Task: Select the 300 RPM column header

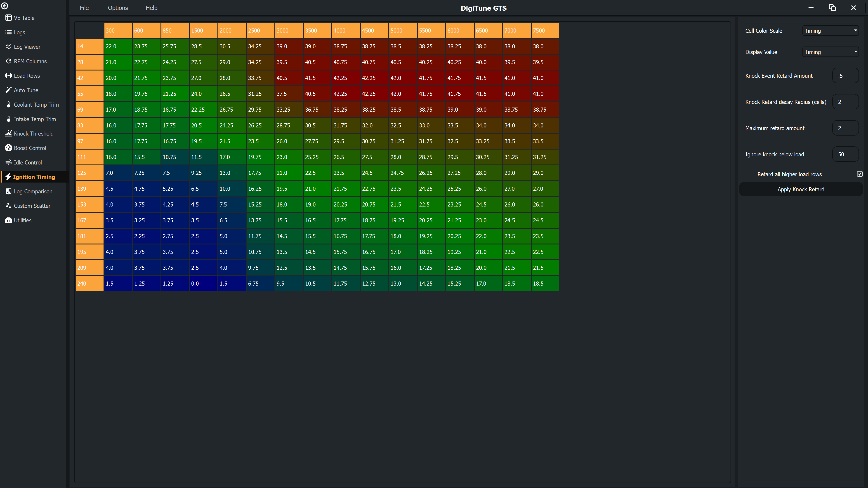Action: pos(118,30)
